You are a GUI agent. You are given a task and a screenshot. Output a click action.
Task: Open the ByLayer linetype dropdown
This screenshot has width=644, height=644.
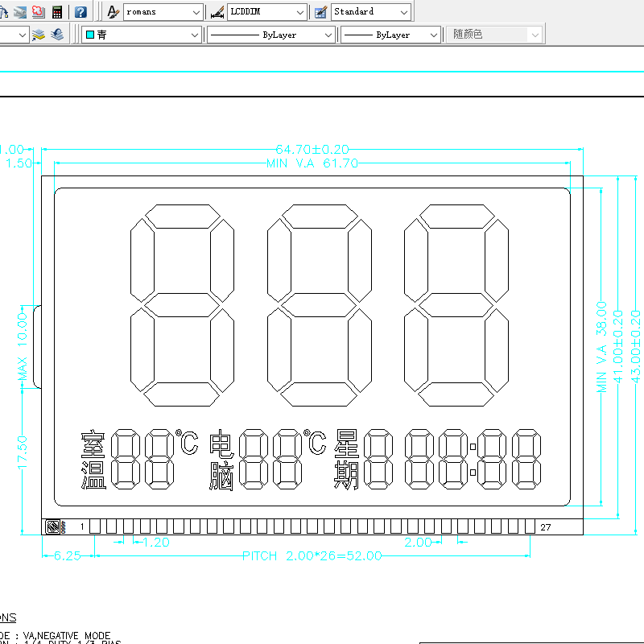(328, 34)
